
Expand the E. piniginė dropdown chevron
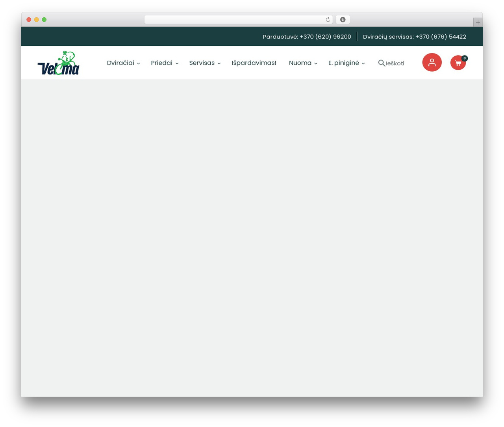363,63
